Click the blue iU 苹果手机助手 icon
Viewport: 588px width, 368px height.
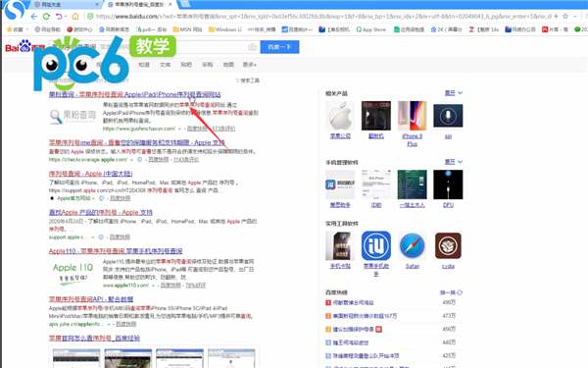(x=376, y=245)
